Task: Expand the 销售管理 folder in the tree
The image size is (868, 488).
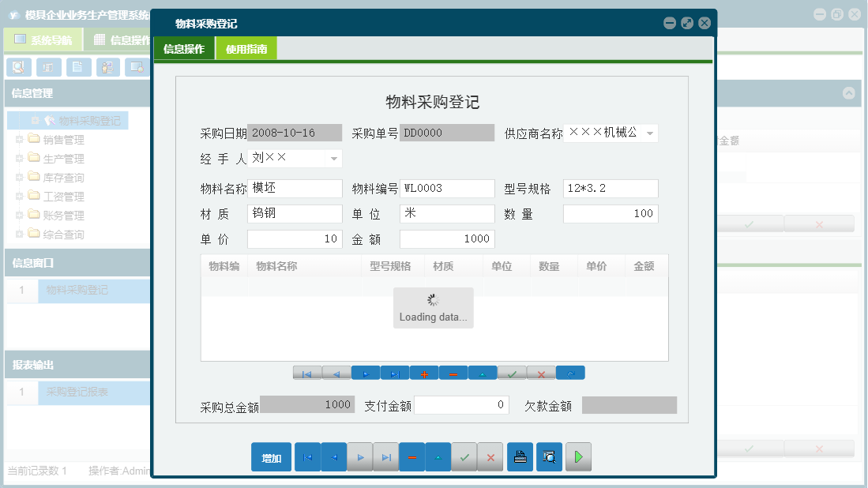Action: (x=18, y=139)
